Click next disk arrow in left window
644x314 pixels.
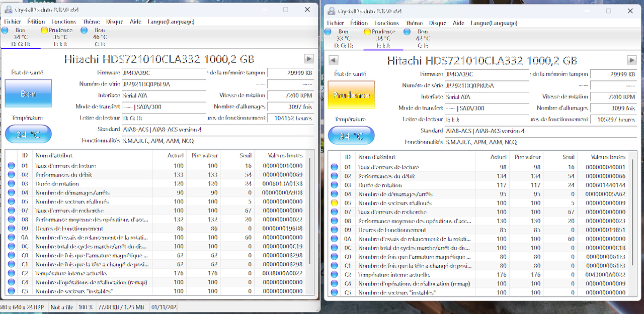click(309, 59)
